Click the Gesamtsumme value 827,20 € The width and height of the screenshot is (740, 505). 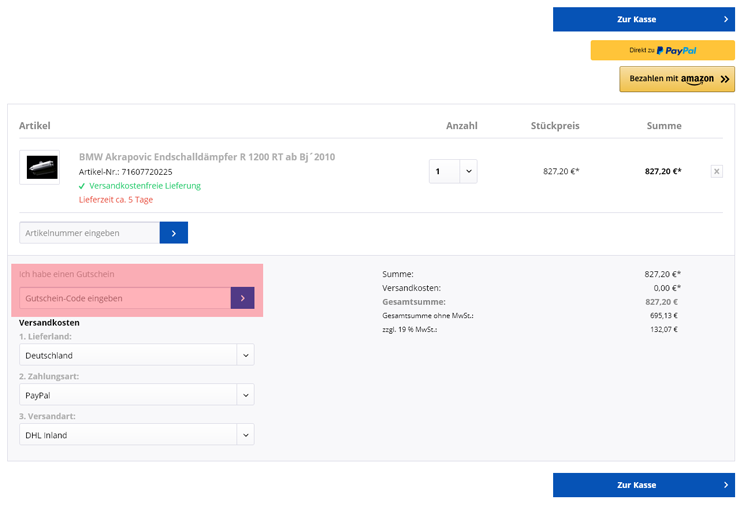click(x=661, y=302)
